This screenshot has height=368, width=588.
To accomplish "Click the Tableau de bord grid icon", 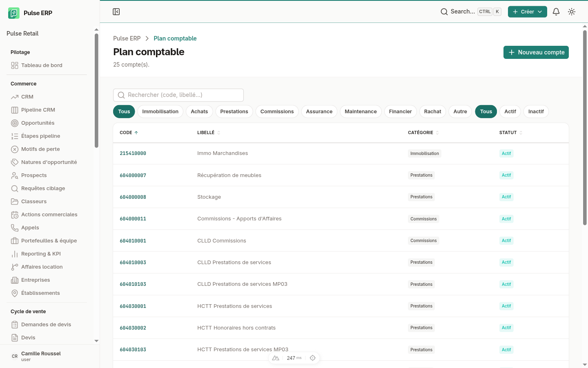I will tap(15, 65).
